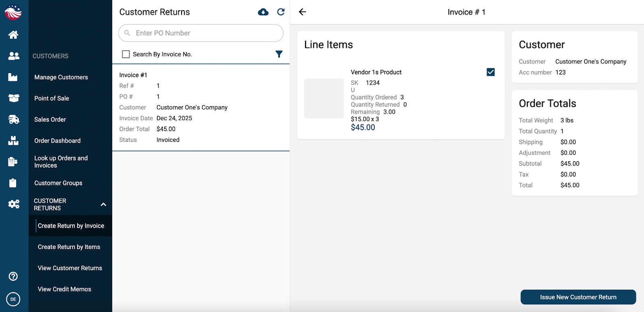Open the DE user avatar menu
The image size is (644, 312).
pos(13,299)
